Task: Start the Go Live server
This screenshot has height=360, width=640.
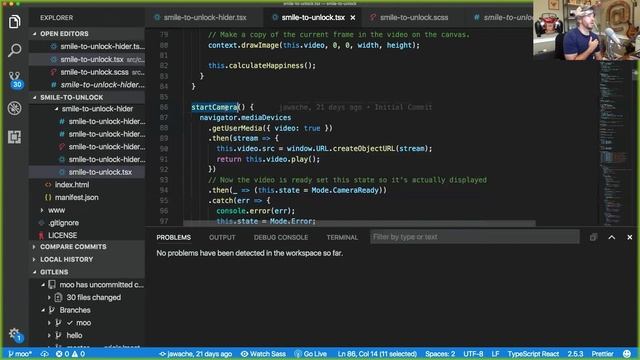Action: [x=311, y=354]
